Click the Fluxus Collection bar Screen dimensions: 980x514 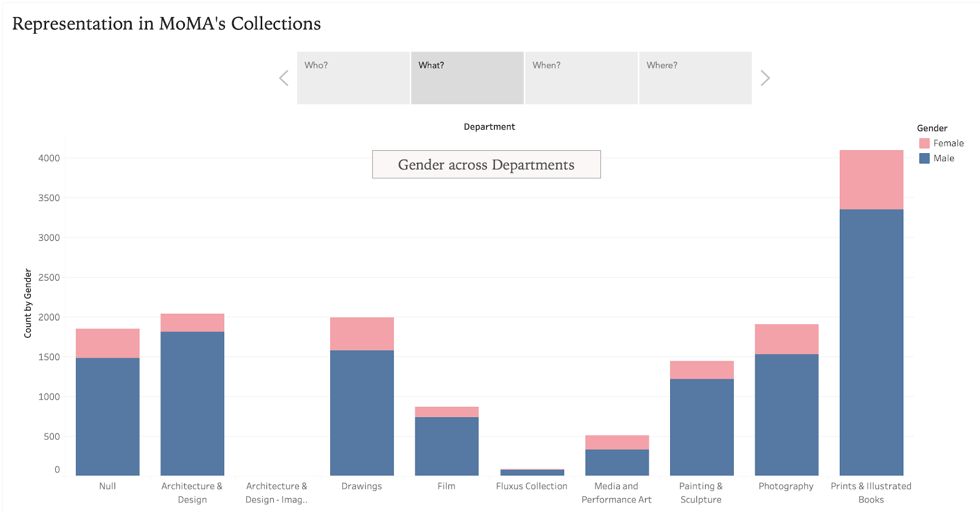(x=532, y=472)
